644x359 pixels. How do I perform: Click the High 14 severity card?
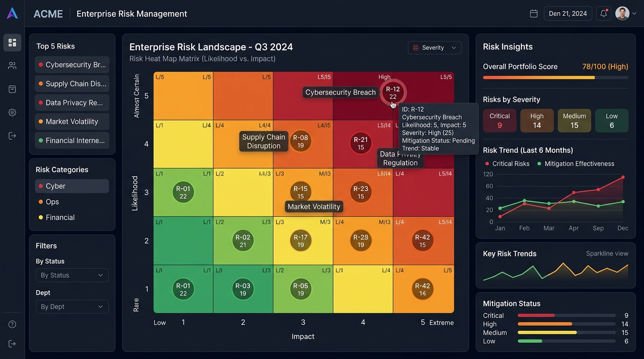tap(537, 121)
